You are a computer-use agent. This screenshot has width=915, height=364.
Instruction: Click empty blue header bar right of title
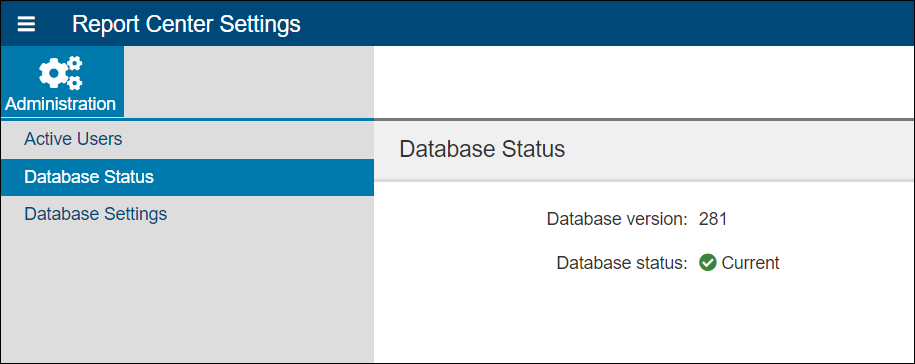click(x=607, y=24)
